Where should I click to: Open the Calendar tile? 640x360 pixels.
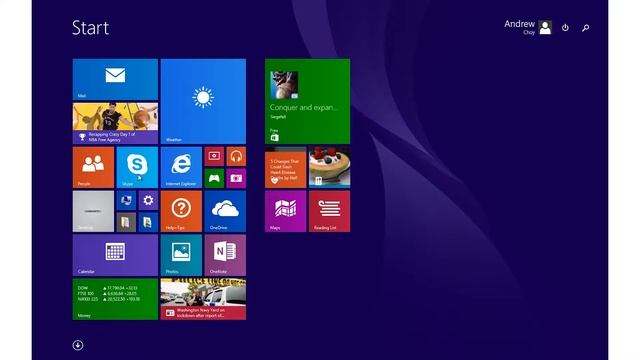coord(115,256)
